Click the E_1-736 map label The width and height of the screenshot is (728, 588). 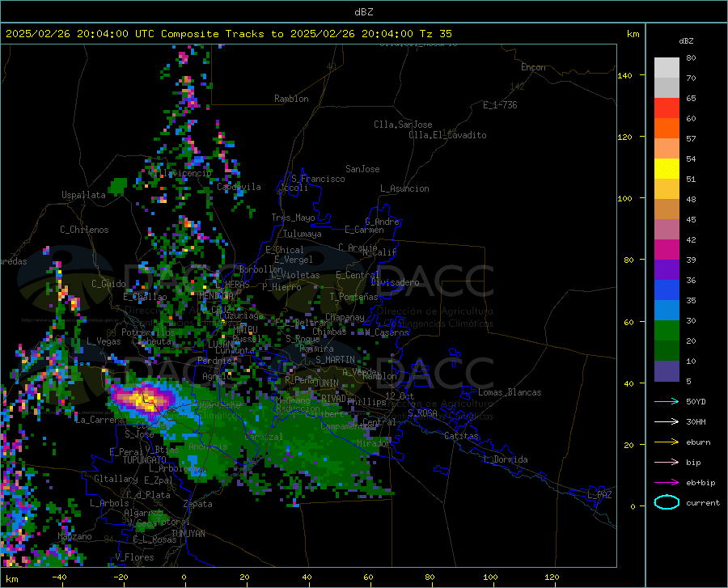(500, 105)
